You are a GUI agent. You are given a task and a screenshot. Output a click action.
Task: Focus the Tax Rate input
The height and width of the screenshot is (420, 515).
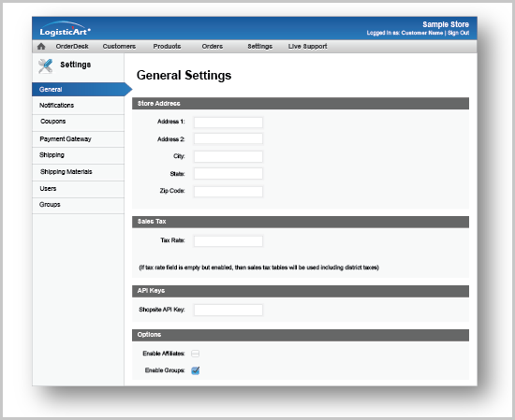[228, 240]
